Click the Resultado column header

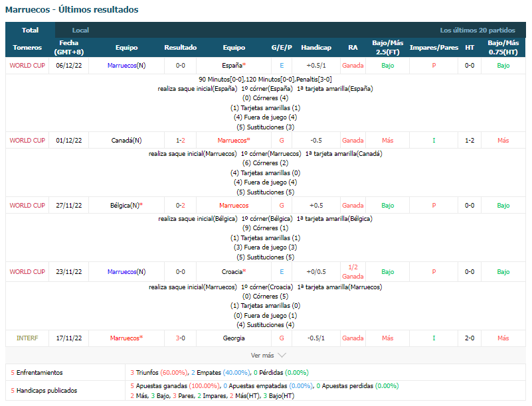(x=181, y=48)
